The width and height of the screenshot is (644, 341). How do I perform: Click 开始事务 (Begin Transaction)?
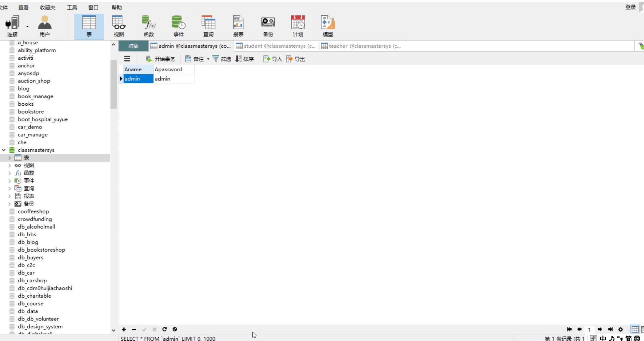(x=160, y=59)
